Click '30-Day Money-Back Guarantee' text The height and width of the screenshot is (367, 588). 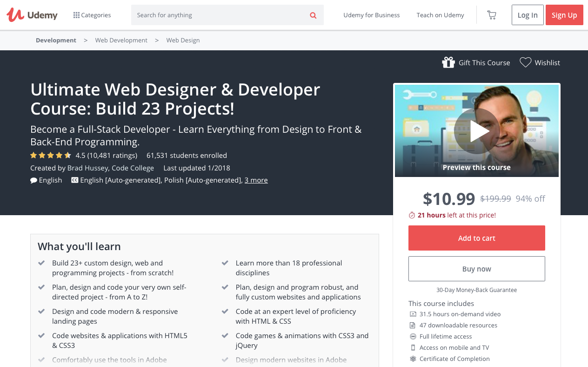pyautogui.click(x=477, y=290)
